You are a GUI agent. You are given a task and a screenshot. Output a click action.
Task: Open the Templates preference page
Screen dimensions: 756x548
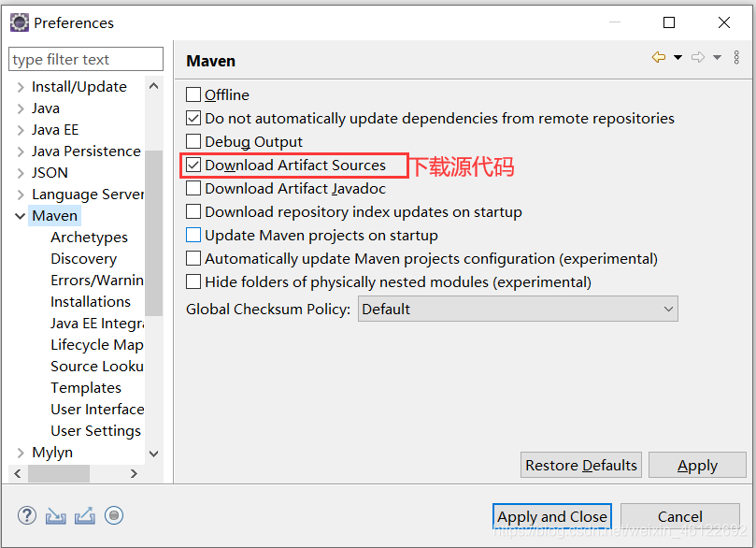pyautogui.click(x=86, y=388)
